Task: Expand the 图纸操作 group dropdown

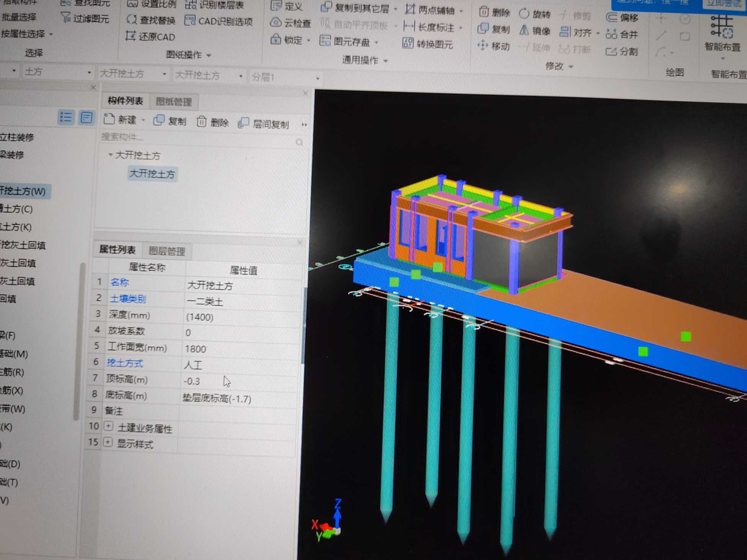Action: pos(209,55)
